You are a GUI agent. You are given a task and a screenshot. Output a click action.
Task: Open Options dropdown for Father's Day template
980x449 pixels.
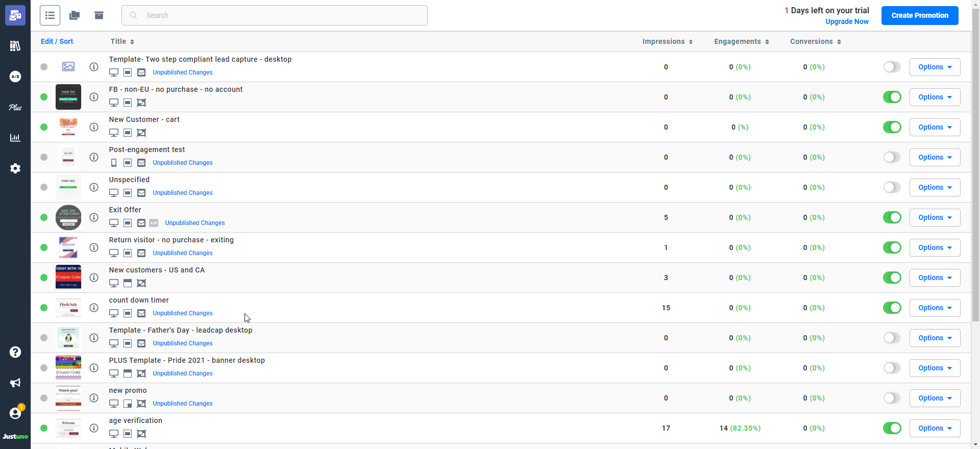[935, 338]
